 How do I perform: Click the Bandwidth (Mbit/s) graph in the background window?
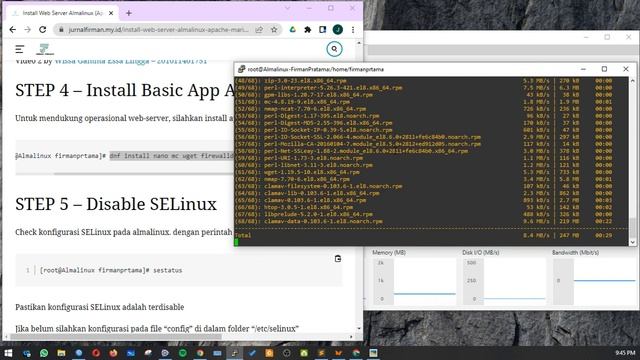point(594,282)
